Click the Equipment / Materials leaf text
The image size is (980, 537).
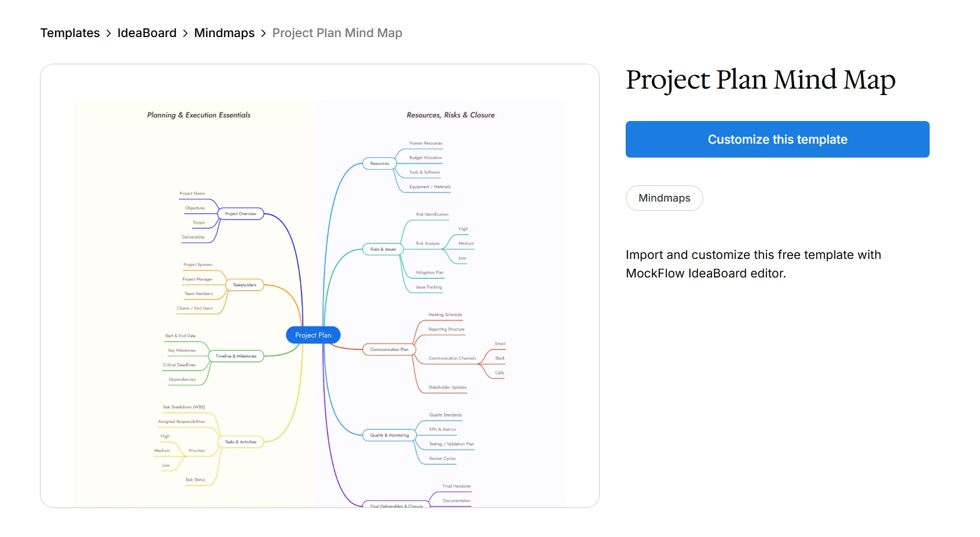pos(430,187)
